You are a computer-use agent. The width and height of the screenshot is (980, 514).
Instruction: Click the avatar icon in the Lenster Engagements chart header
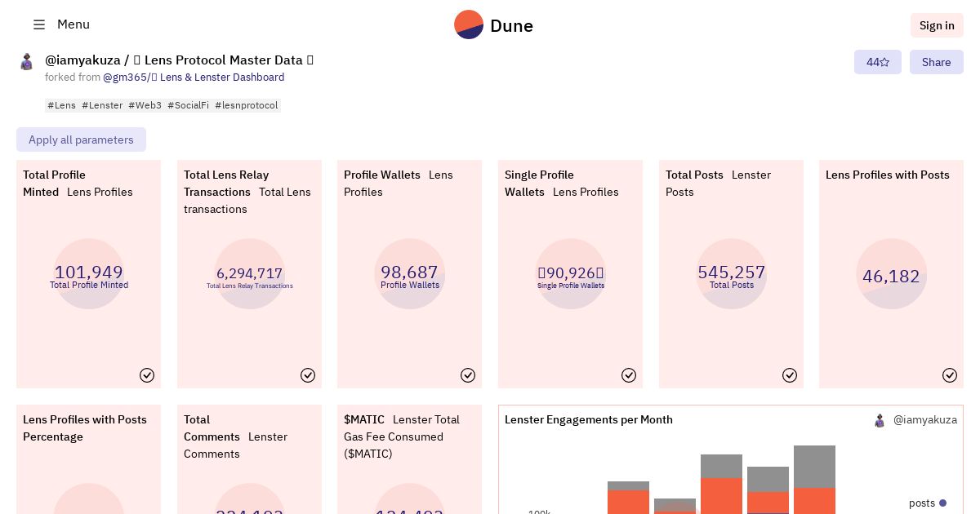point(880,420)
